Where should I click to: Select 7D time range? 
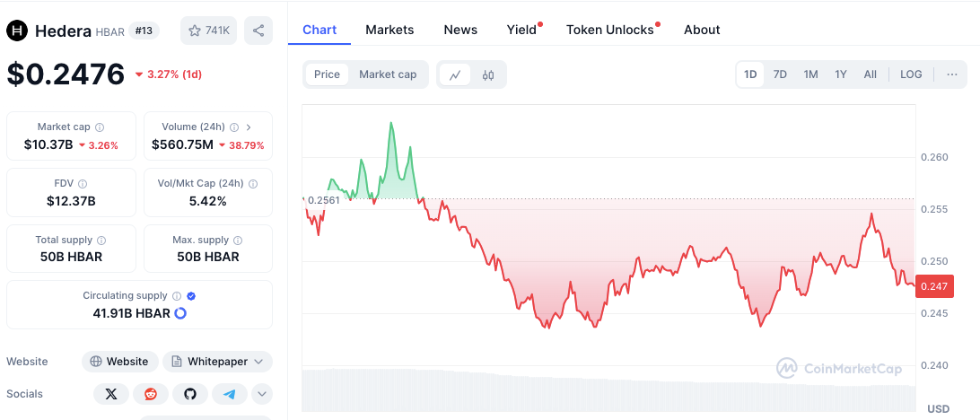780,74
